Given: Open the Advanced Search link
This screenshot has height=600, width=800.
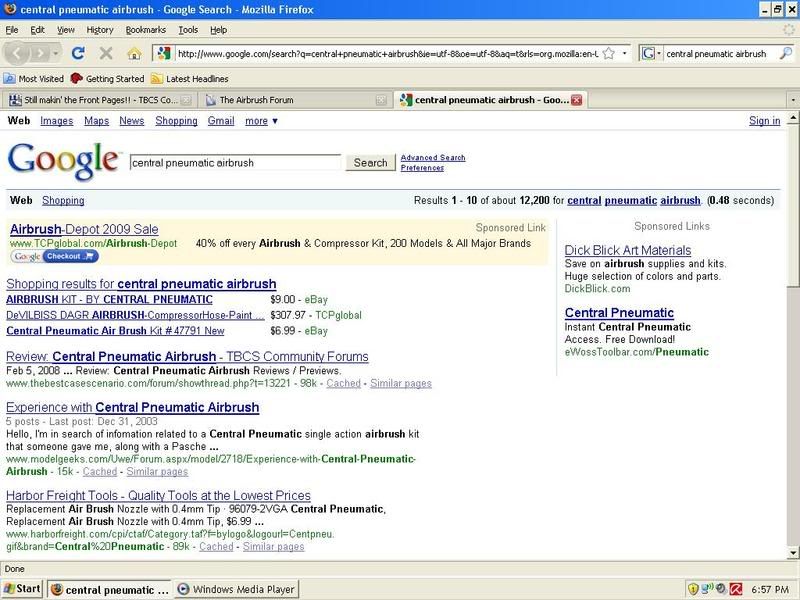Looking at the screenshot, I should point(433,158).
